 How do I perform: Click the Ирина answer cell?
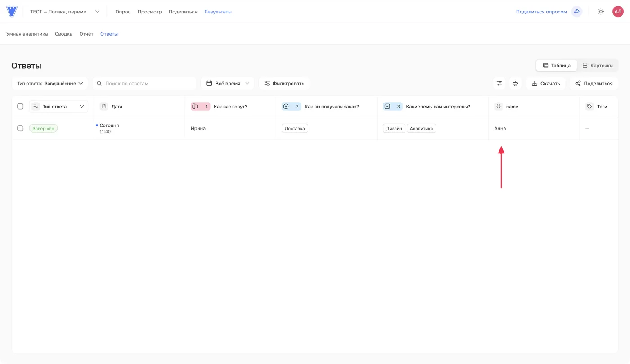pos(230,128)
